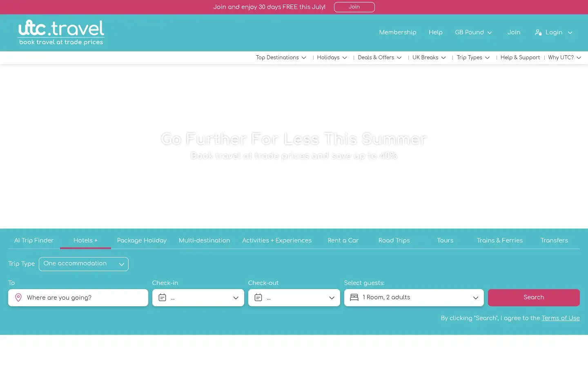The height and width of the screenshot is (368, 588).
Task: Click the Login user icon
Action: [x=538, y=32]
